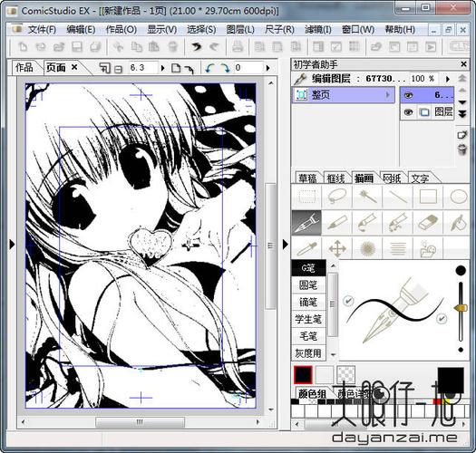Click the new layer icon above trash

(x=461, y=135)
